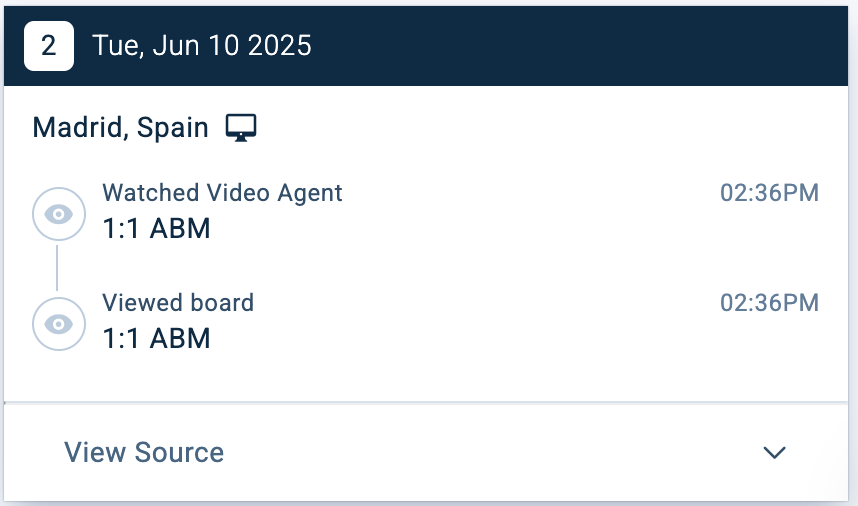Image resolution: width=858 pixels, height=506 pixels.
Task: Click the Tue, Jun 10 2025 date heading
Action: point(202,46)
